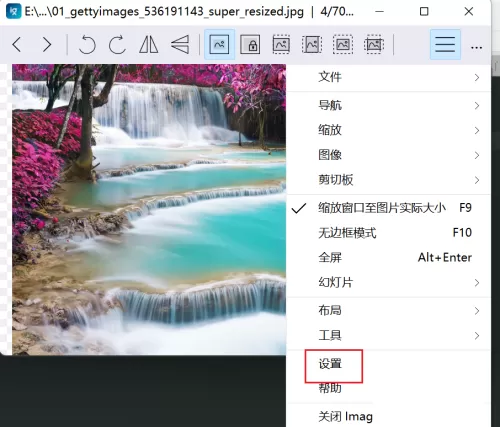Go to next image with right arrow

point(47,44)
